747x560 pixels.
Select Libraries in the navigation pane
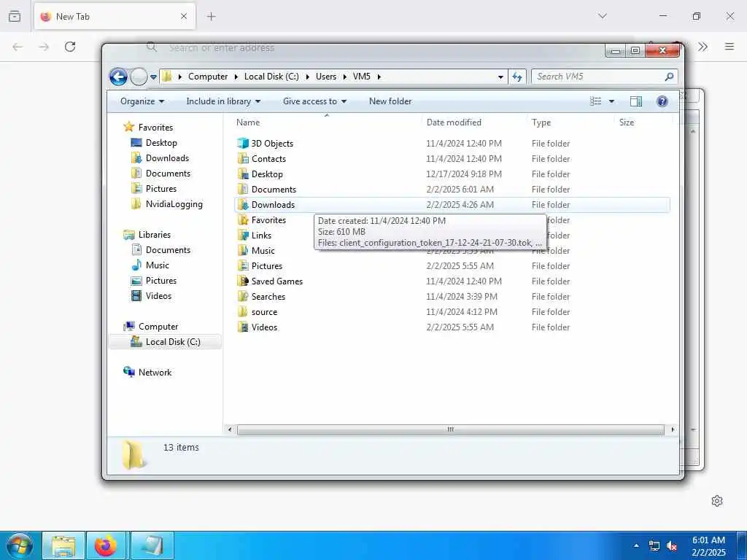(147, 234)
